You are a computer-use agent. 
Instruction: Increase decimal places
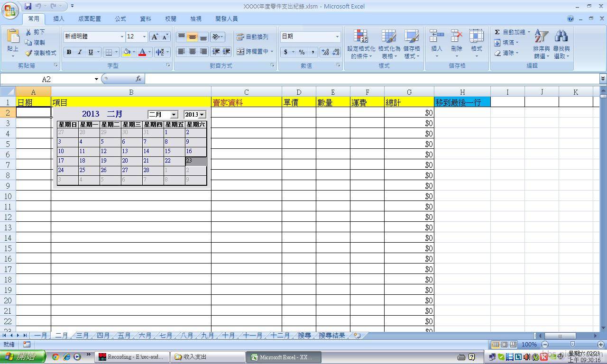(x=325, y=52)
